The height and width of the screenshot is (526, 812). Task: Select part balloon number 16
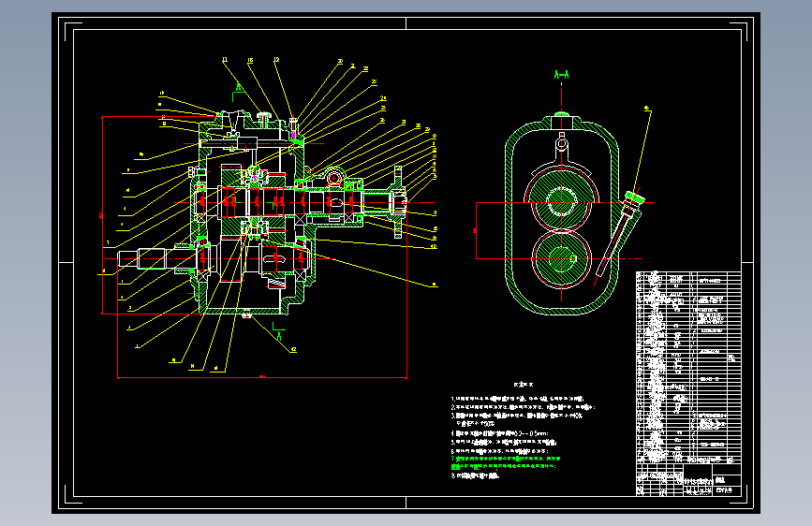pos(250,61)
